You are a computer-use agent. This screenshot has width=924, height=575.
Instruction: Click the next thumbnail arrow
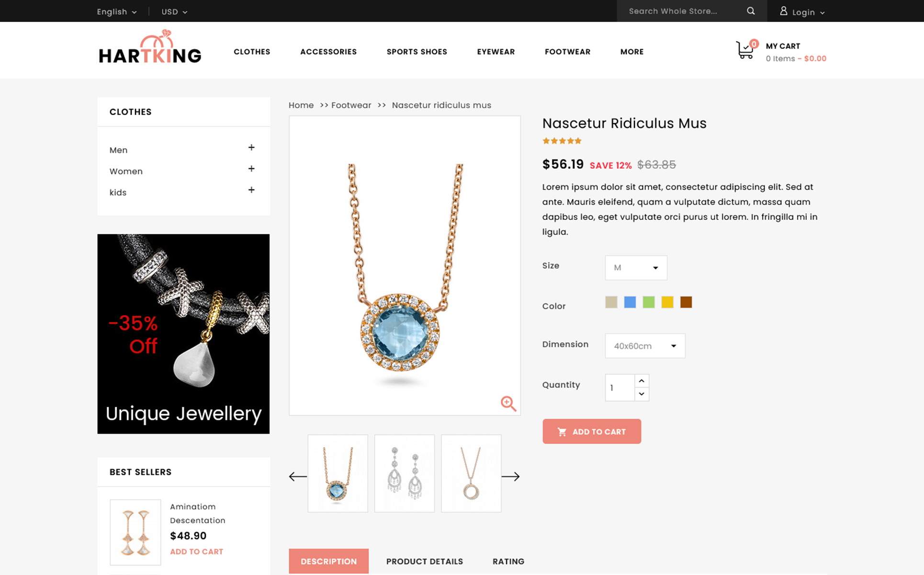pyautogui.click(x=510, y=476)
